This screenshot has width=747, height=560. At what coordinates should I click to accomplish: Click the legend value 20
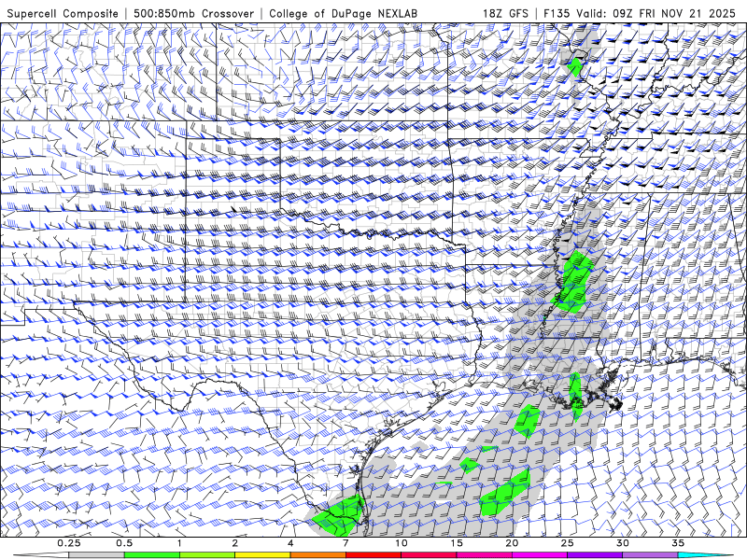click(512, 543)
